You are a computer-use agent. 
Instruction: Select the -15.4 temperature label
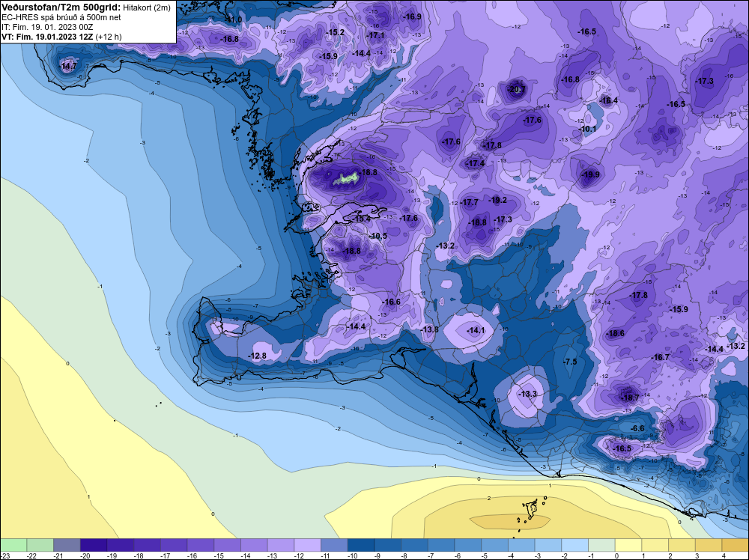(362, 219)
